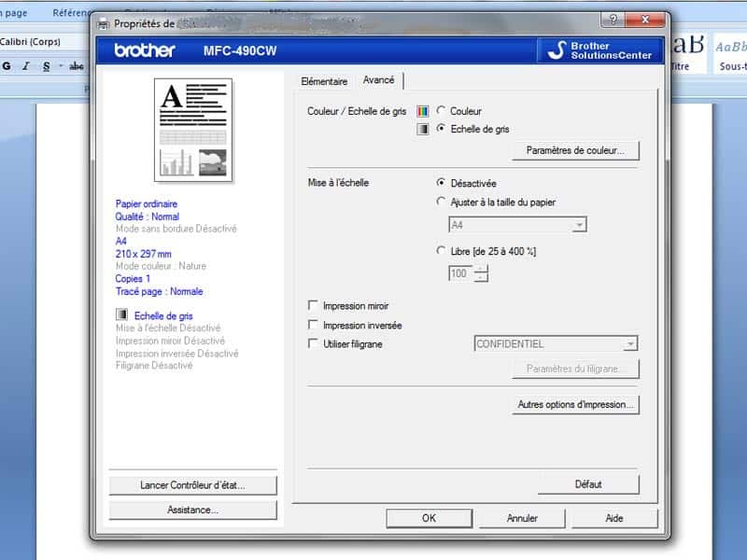Click '210 x 297 mm' summary text
The height and width of the screenshot is (560, 747).
(x=144, y=254)
